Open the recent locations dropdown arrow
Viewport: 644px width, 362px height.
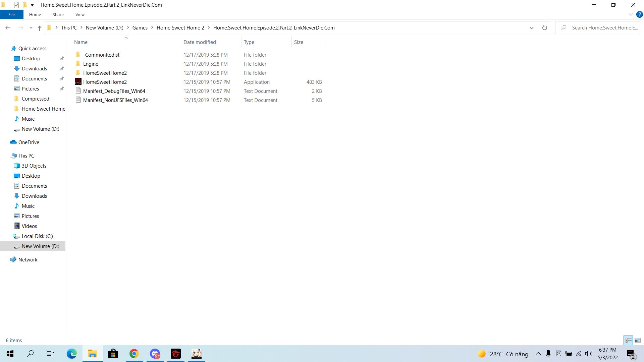click(31, 28)
